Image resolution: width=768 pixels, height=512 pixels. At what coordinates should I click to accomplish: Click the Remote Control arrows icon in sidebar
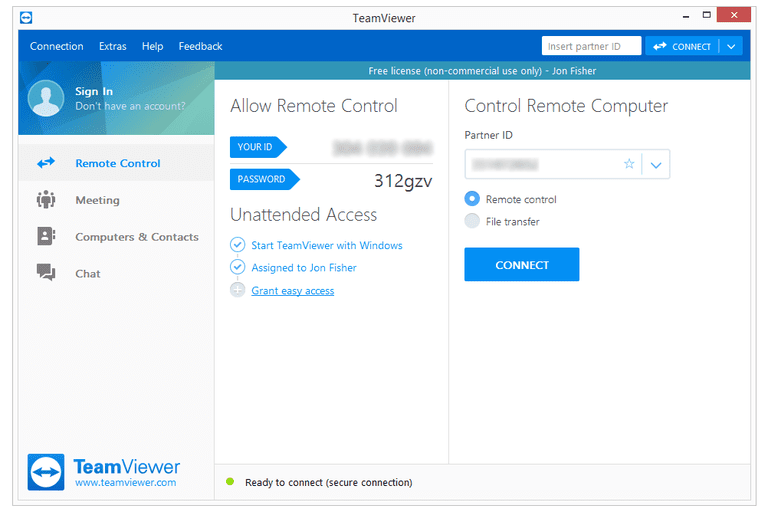coord(46,163)
